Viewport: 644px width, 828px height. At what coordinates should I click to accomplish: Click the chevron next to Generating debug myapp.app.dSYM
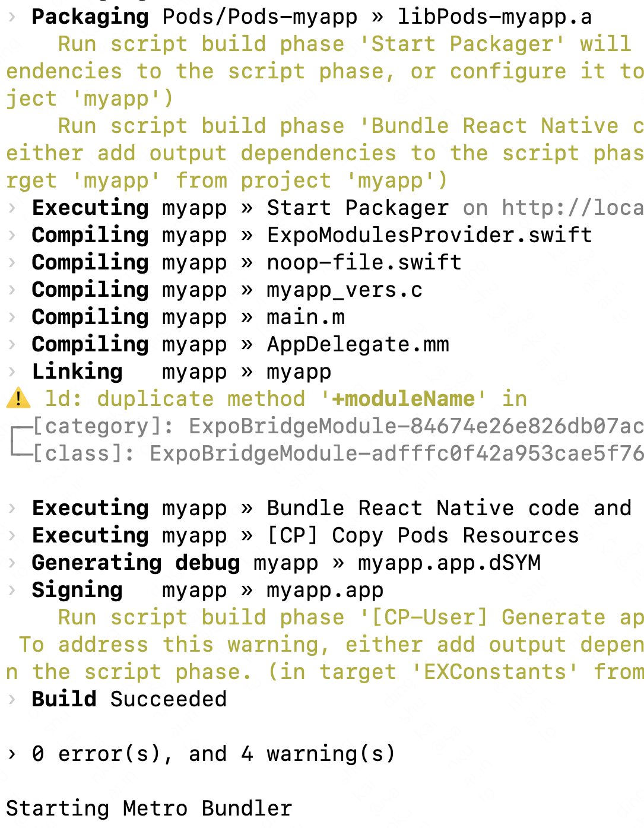(11, 562)
